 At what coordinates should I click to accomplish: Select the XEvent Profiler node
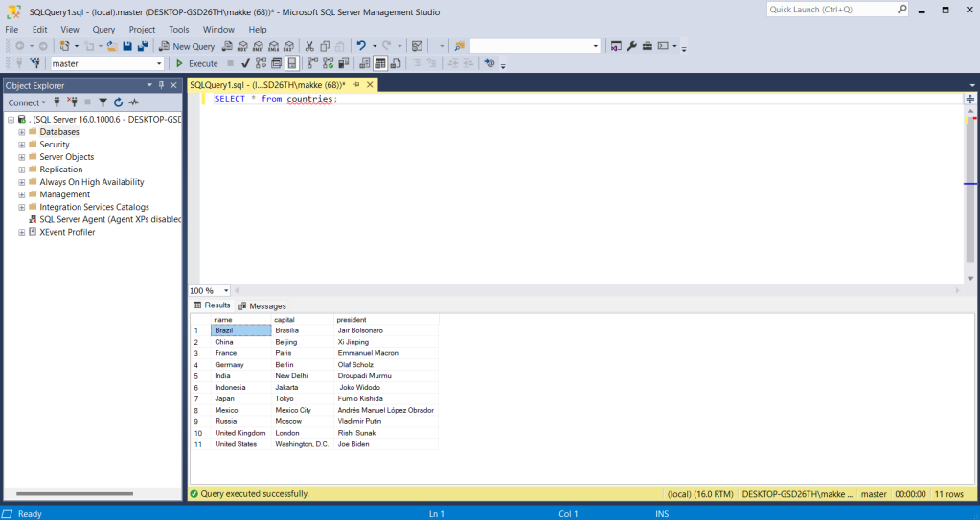point(67,232)
